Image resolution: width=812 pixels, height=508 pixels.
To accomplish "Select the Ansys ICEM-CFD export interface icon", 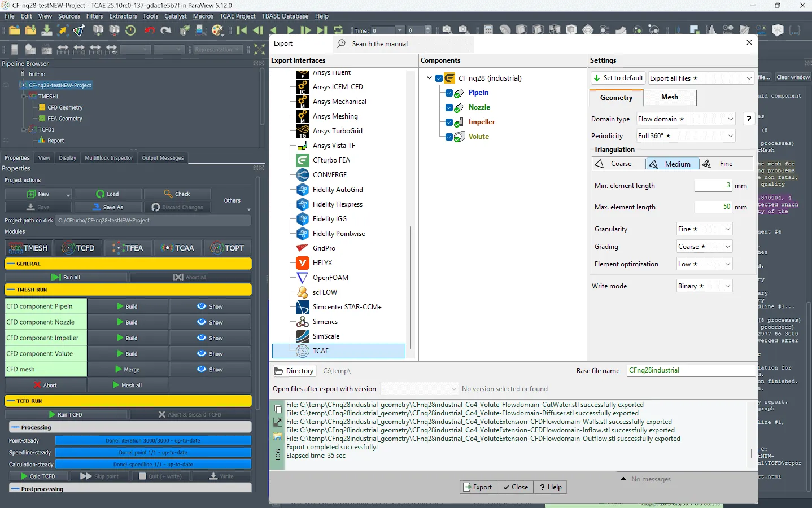I will pos(303,87).
